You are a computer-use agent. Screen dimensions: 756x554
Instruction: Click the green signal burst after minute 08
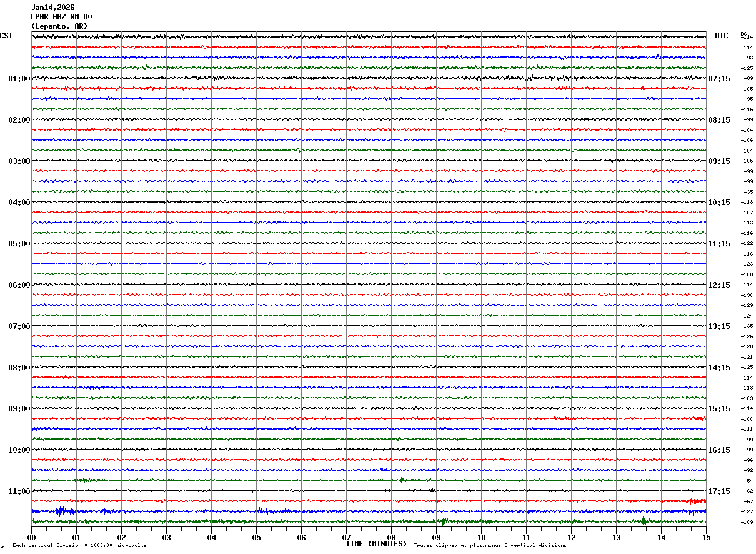click(x=402, y=480)
